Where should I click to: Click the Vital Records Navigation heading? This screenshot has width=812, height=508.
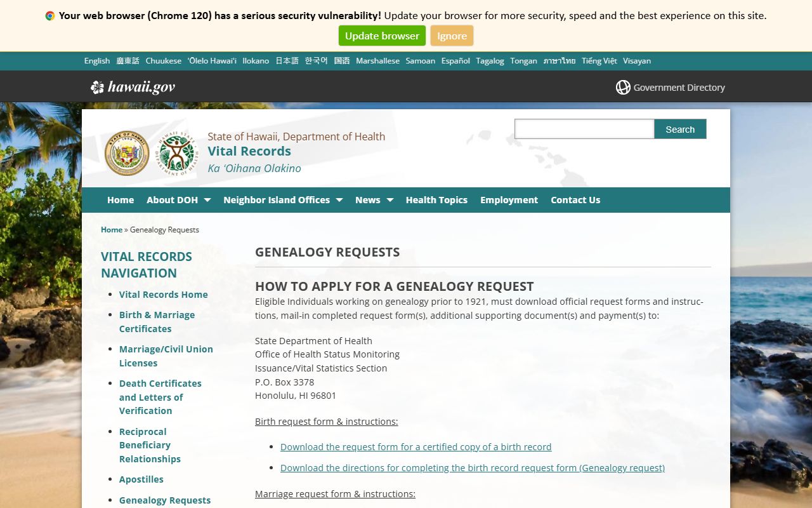click(147, 265)
